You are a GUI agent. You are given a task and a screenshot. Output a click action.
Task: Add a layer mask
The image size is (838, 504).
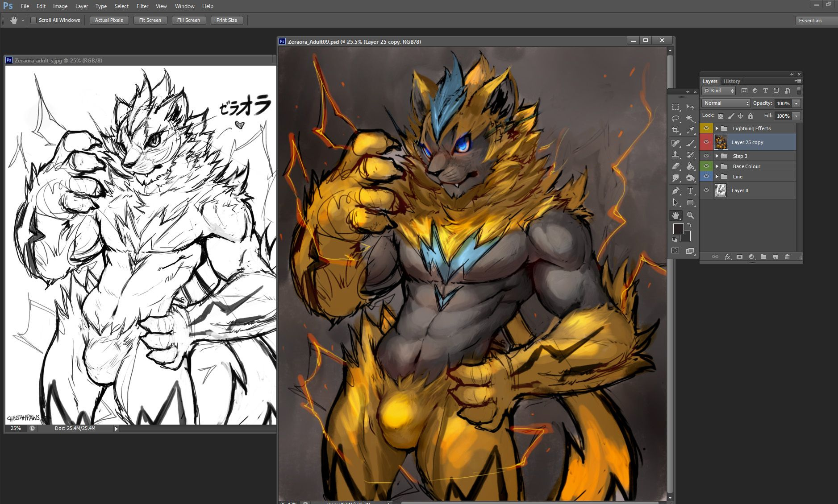740,257
